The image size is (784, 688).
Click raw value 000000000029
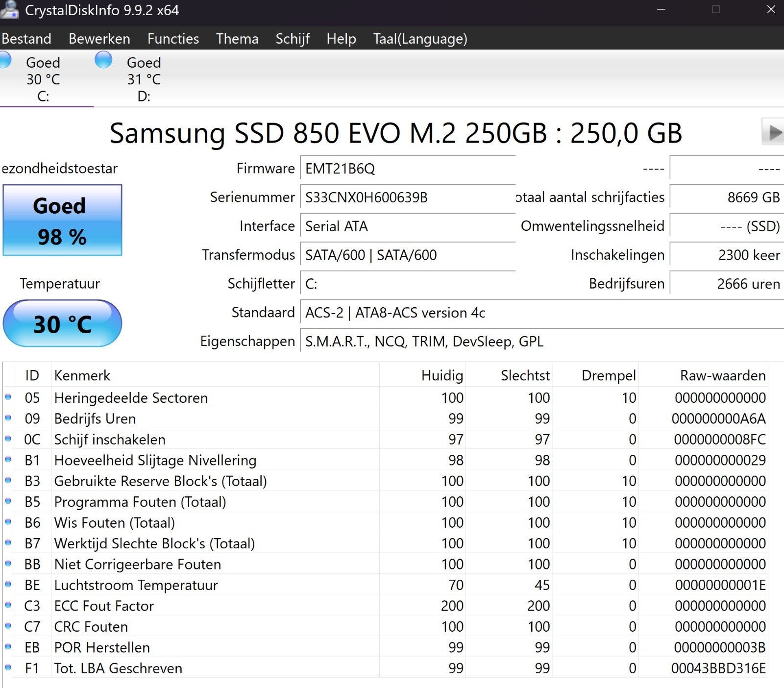pos(720,460)
